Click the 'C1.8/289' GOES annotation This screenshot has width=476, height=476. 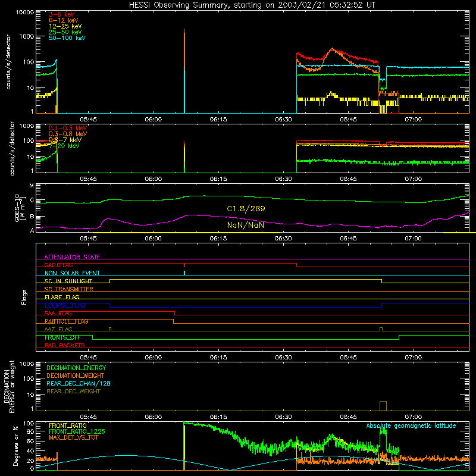pos(246,209)
